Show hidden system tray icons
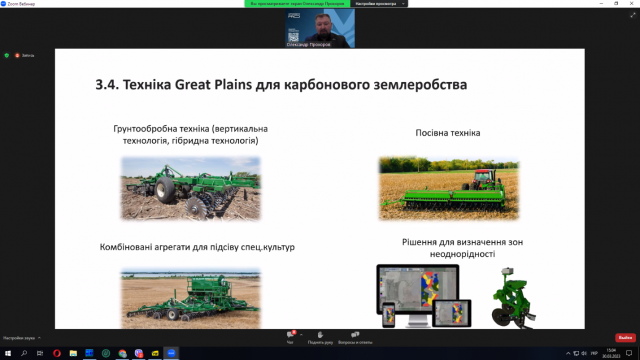This screenshot has width=640, height=360. [x=568, y=353]
